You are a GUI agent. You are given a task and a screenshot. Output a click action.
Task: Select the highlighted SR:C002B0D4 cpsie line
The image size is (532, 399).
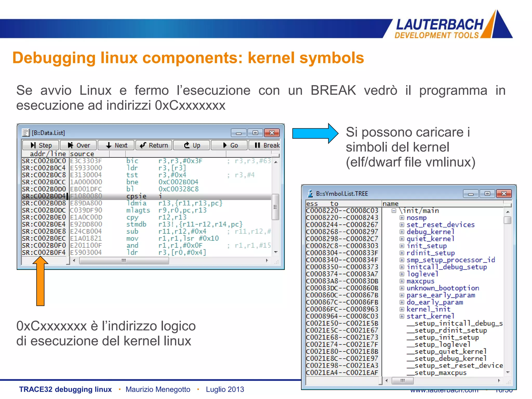[146, 196]
